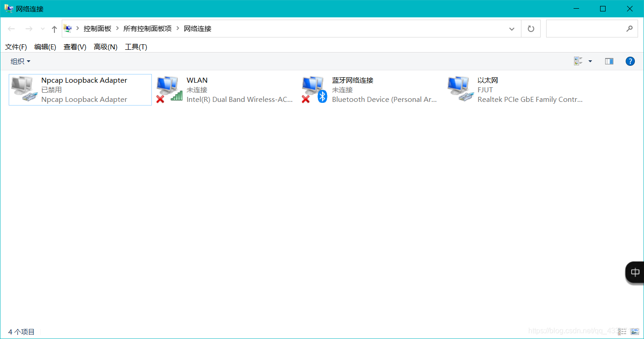
Task: Open the 组织 organize dropdown
Action: (x=21, y=61)
